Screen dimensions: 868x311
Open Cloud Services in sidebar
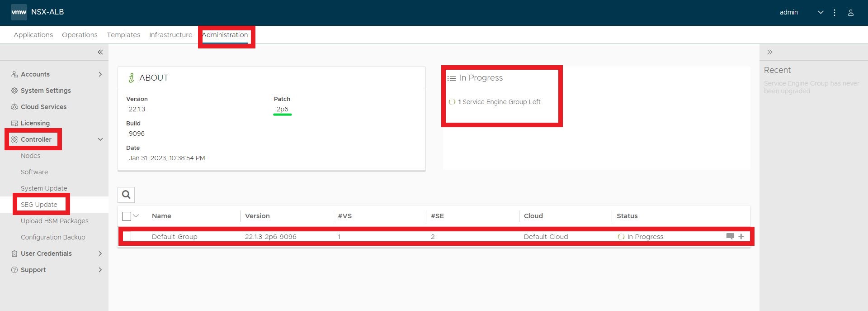[x=43, y=107]
